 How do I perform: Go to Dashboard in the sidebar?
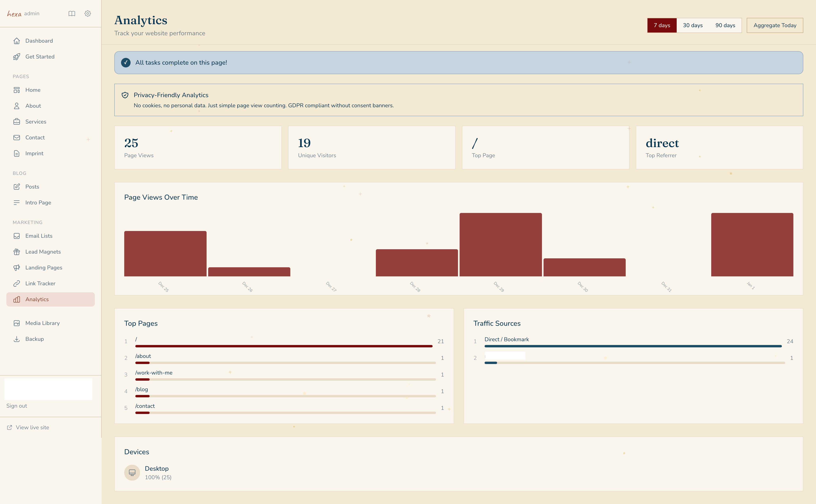[39, 41]
